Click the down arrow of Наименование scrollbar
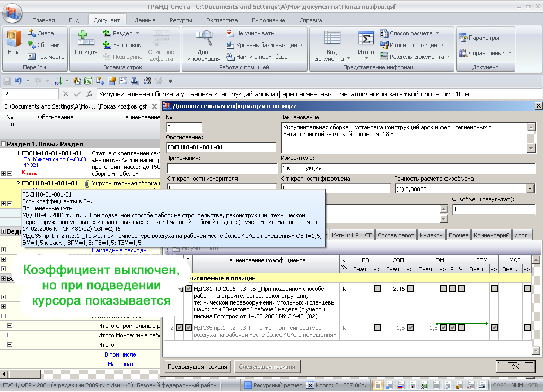The width and height of the screenshot is (543, 392). [x=531, y=148]
